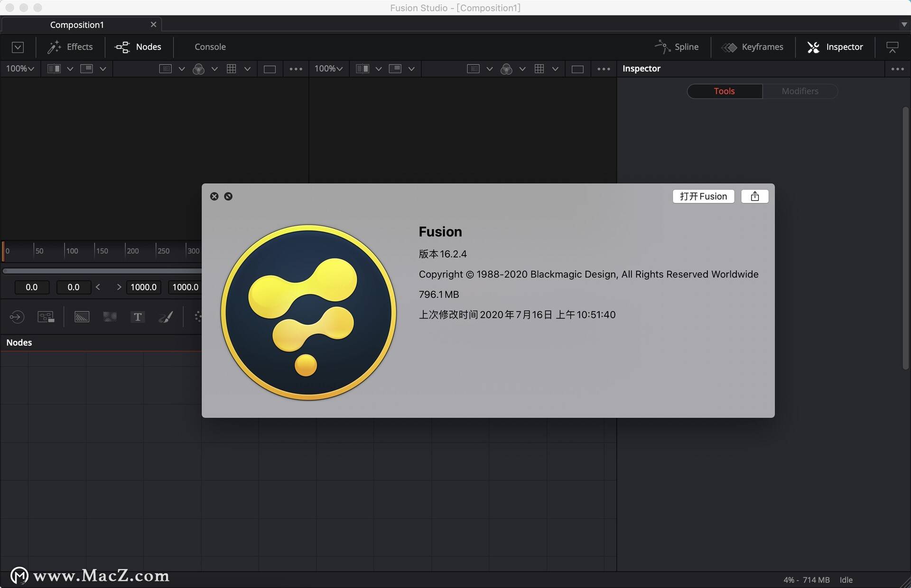Open left viewer 100% zoom dropdown

(20, 69)
